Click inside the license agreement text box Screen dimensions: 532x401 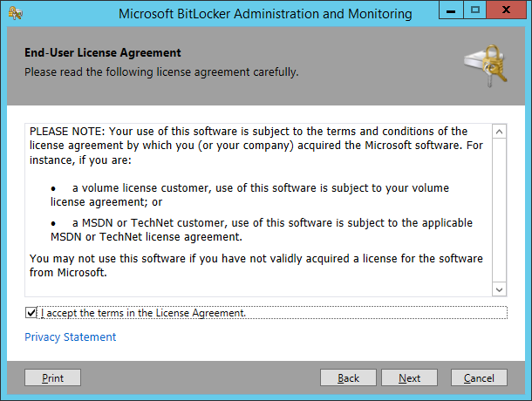pyautogui.click(x=258, y=210)
